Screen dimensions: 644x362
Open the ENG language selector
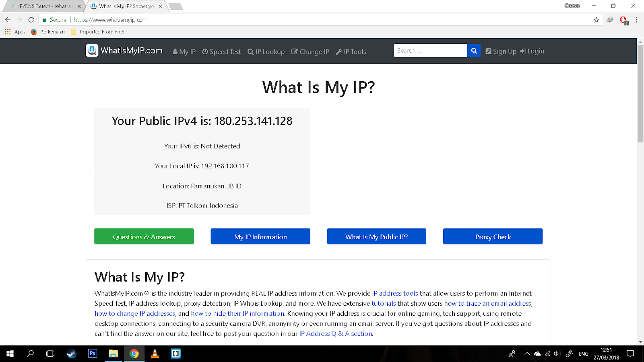582,354
